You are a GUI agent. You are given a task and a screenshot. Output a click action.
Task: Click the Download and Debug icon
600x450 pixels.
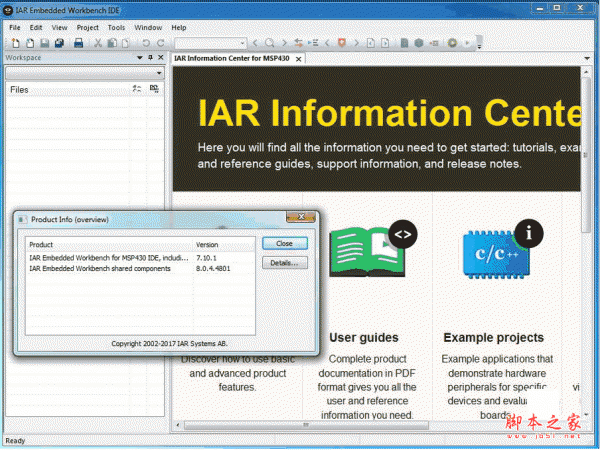pyautogui.click(x=452, y=43)
